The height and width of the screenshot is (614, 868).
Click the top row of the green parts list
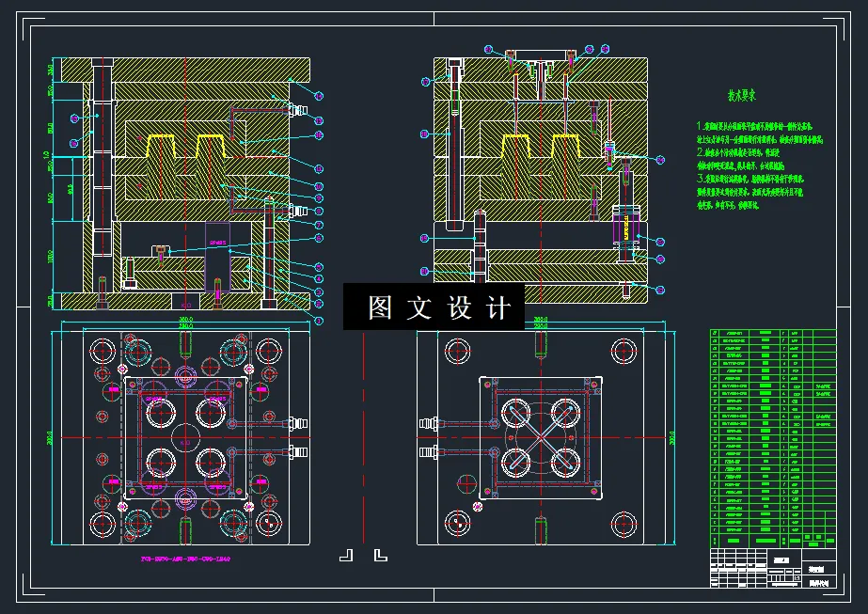[x=773, y=333]
